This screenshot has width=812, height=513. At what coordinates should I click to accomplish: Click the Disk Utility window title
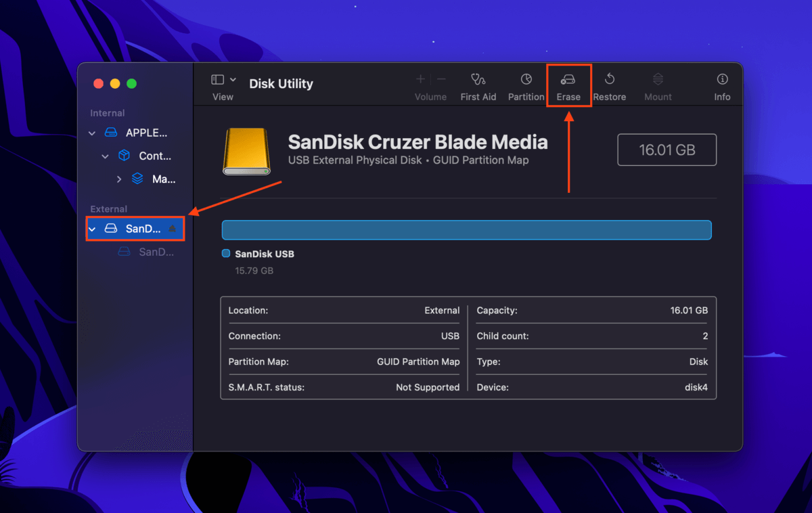pyautogui.click(x=281, y=84)
